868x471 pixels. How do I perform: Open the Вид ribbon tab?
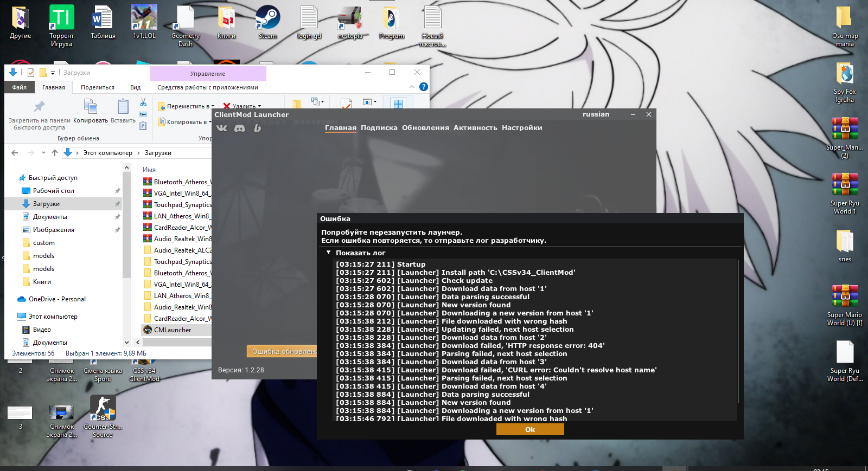click(x=135, y=87)
